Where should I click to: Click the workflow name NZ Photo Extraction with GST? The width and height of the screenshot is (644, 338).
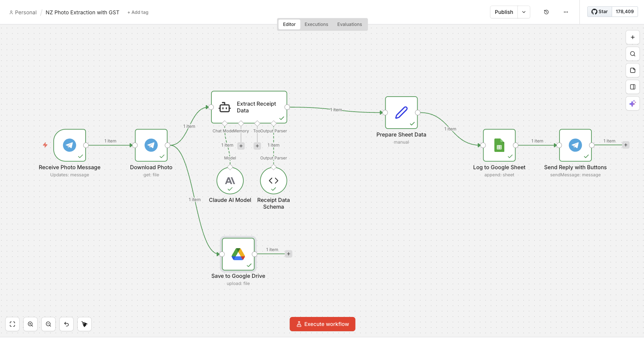(82, 12)
